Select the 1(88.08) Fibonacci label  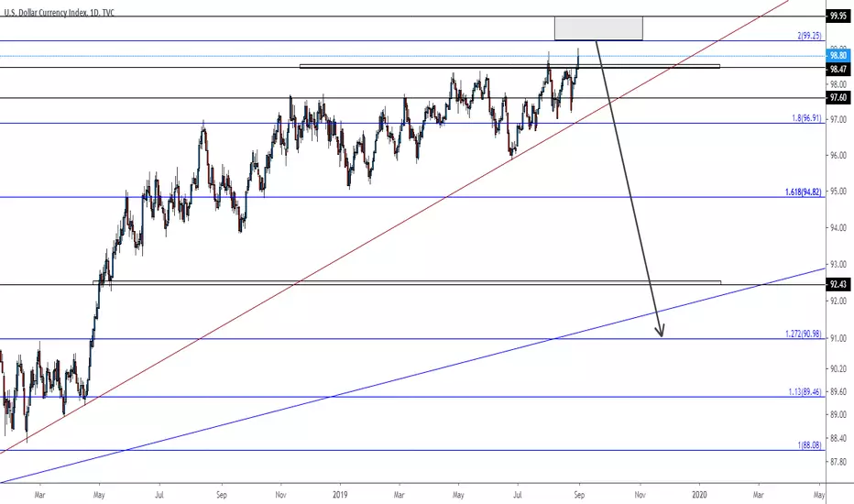click(x=809, y=445)
